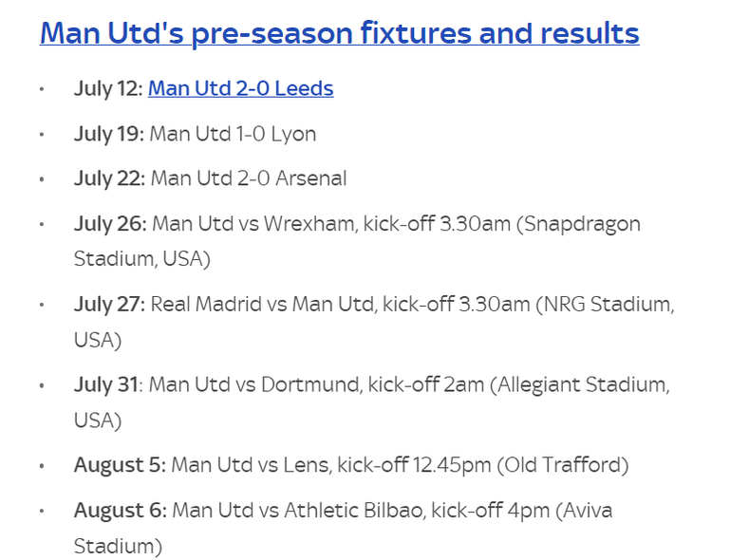Click the Allegiant Stadium venue text
This screenshot has height=560, width=730.
pyautogui.click(x=583, y=384)
